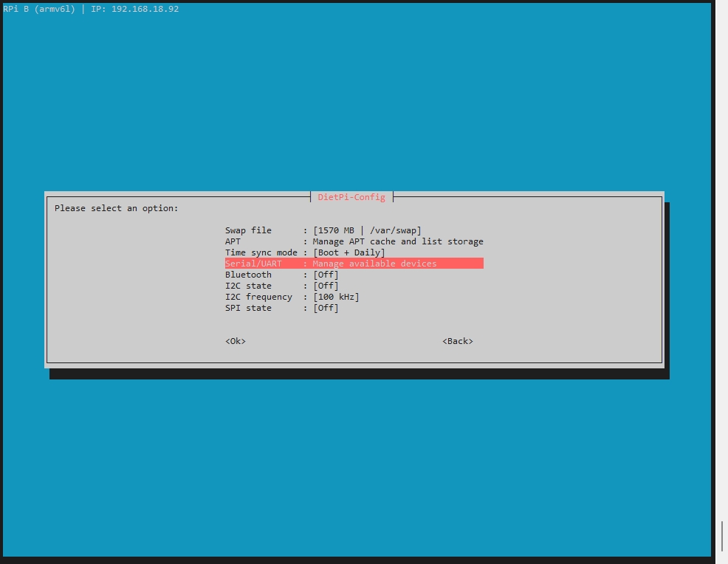Select the Swap file menu entry
The height and width of the screenshot is (564, 728).
tap(354, 230)
